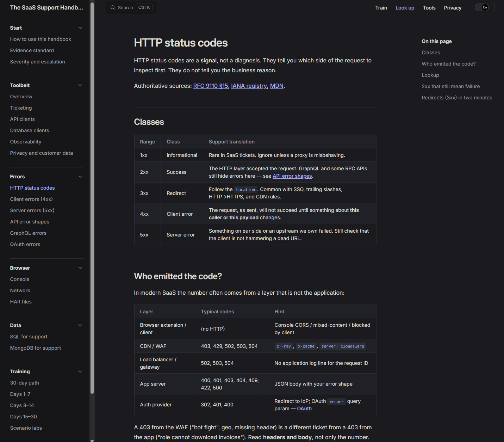Open the Train nav item
The image size is (504, 442).
pos(381,8)
